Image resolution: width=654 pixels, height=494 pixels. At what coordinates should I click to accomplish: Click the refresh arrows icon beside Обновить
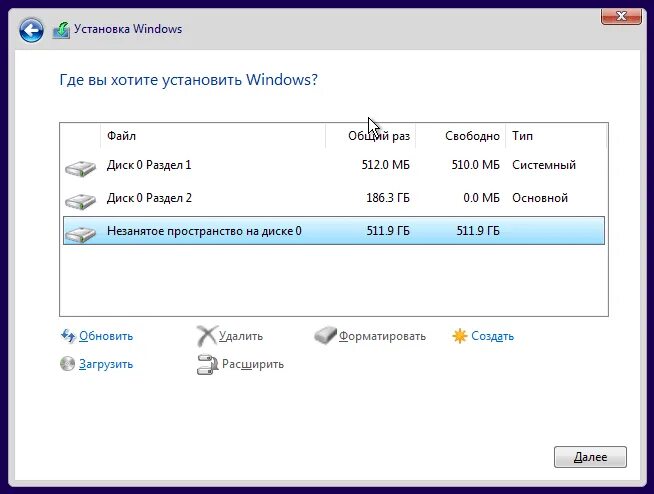point(68,336)
